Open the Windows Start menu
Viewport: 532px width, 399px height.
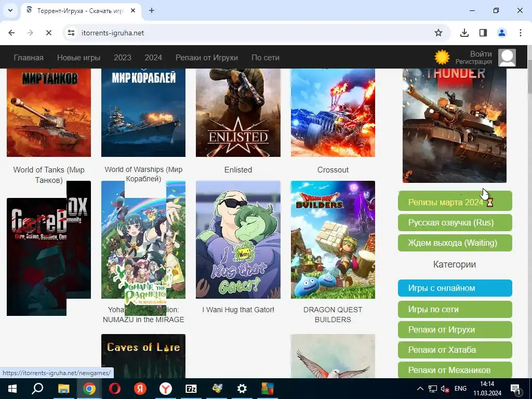pyautogui.click(x=12, y=389)
